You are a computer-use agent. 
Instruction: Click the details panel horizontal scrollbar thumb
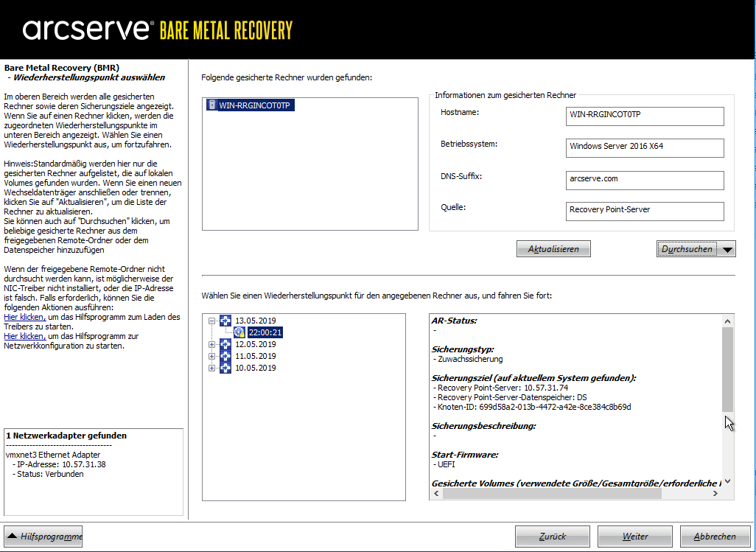click(552, 493)
